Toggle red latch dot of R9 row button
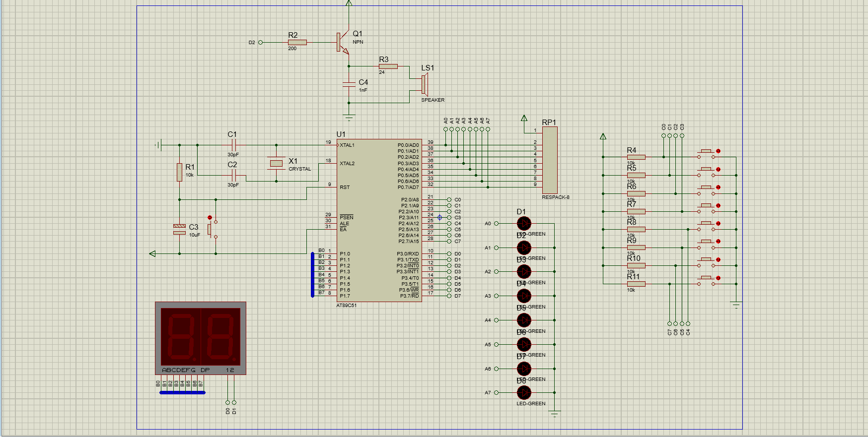 point(718,241)
